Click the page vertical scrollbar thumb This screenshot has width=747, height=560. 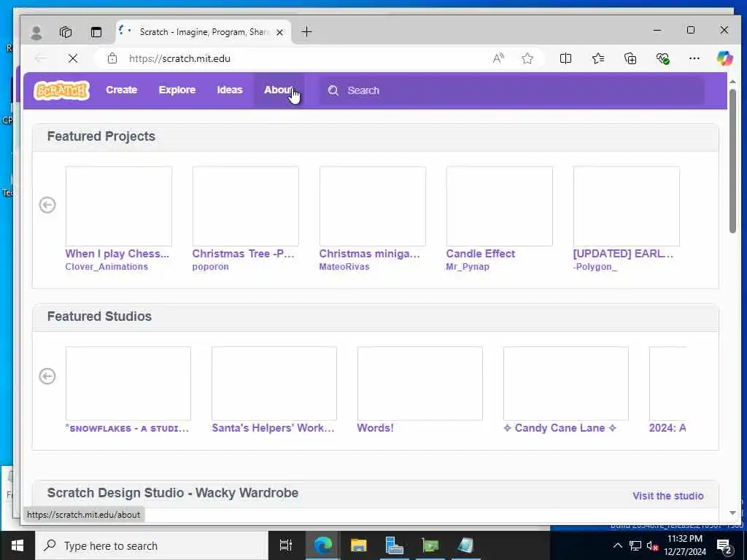[732, 161]
